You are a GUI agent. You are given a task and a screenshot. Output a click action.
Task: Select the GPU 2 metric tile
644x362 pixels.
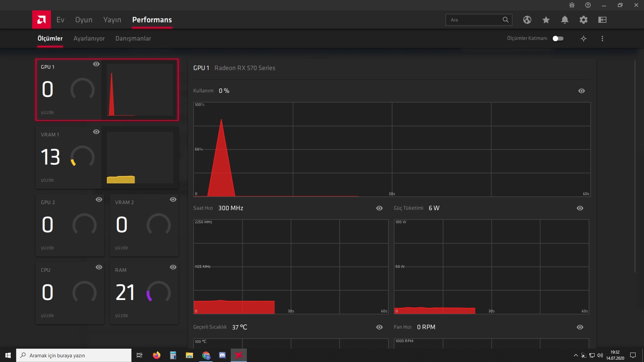pyautogui.click(x=70, y=225)
